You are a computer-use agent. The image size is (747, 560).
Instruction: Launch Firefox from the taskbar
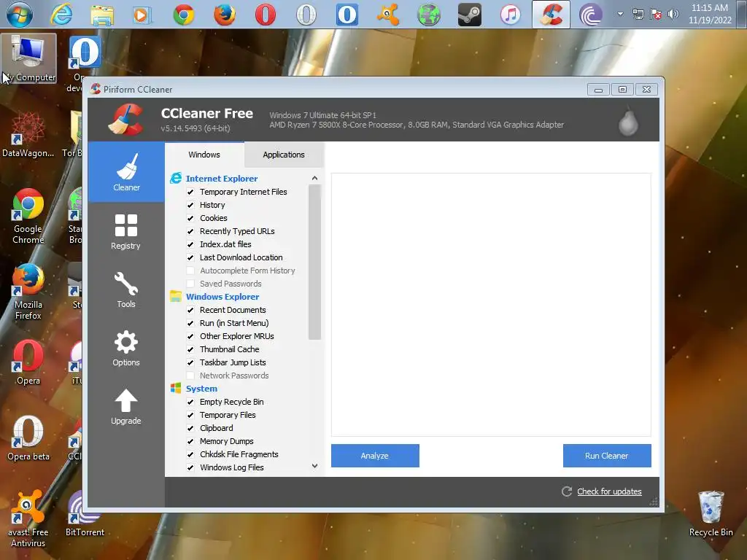(x=225, y=15)
